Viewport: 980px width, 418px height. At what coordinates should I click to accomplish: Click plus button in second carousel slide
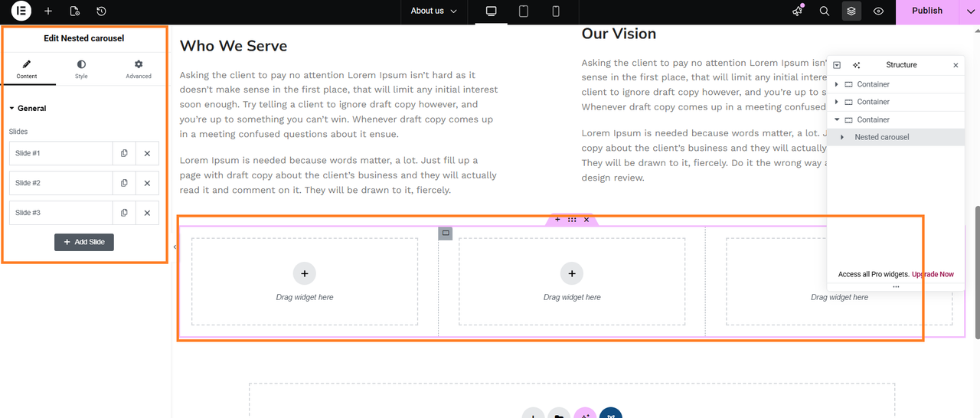(572, 273)
